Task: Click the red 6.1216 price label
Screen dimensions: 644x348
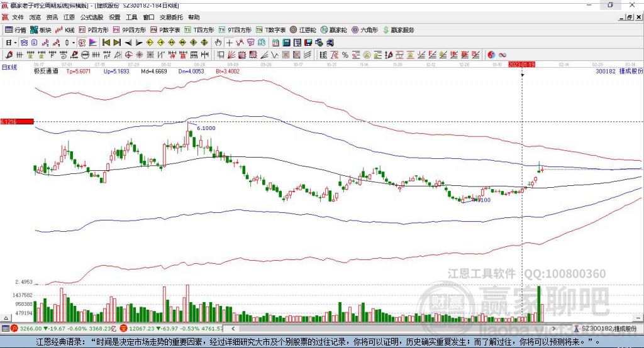Action: click(x=16, y=121)
